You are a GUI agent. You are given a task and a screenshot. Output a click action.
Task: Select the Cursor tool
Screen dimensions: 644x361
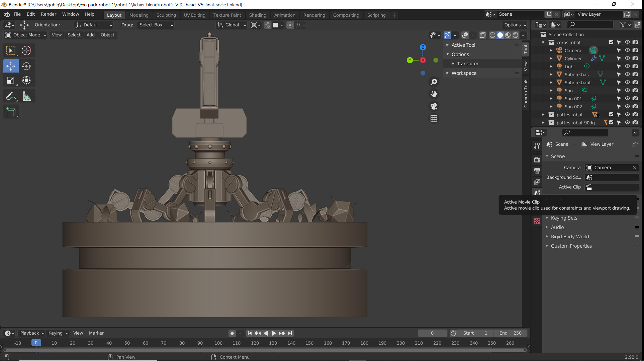click(26, 50)
